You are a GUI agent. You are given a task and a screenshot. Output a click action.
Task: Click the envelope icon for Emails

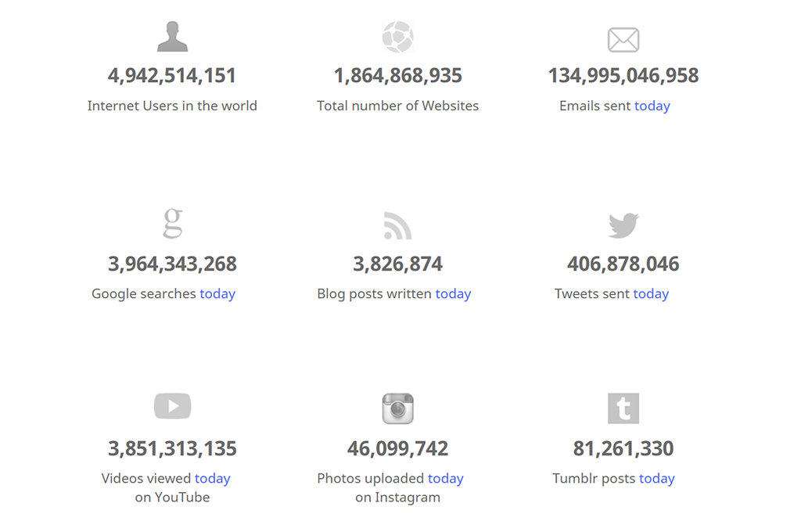[623, 39]
